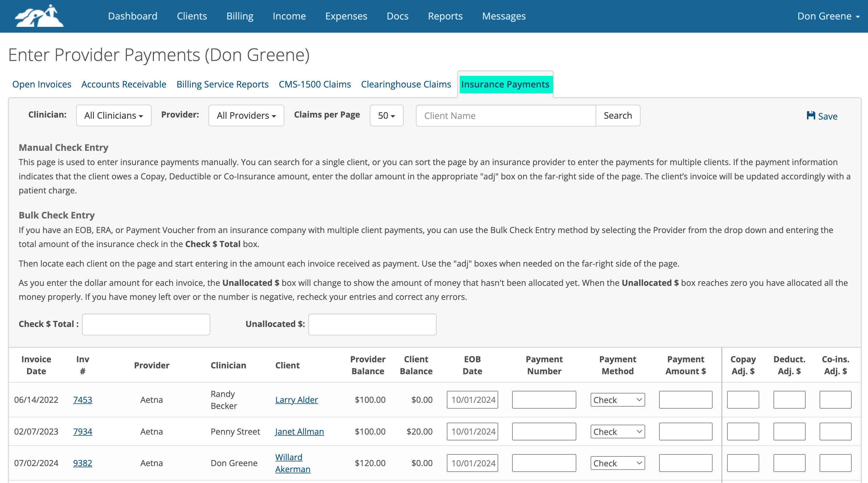868x483 pixels.
Task: Open Payment Method select for Larry Alder
Action: 617,400
